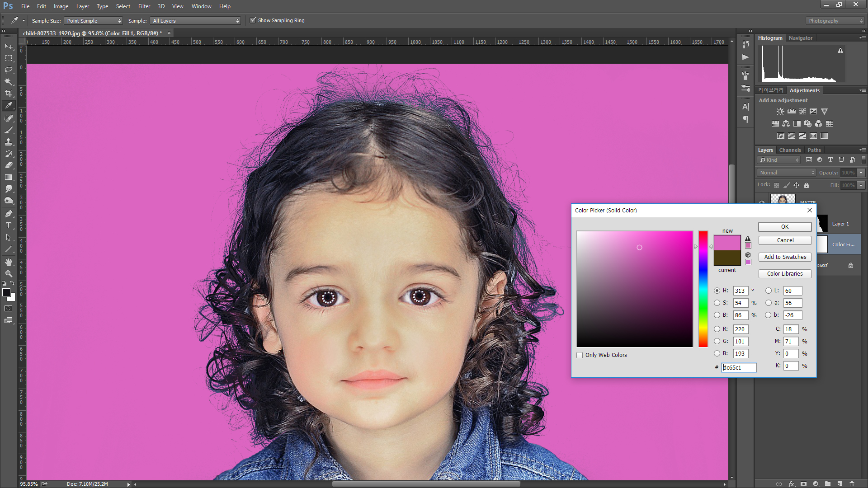
Task: Expand the Photography workspace dropdown
Action: click(x=835, y=21)
